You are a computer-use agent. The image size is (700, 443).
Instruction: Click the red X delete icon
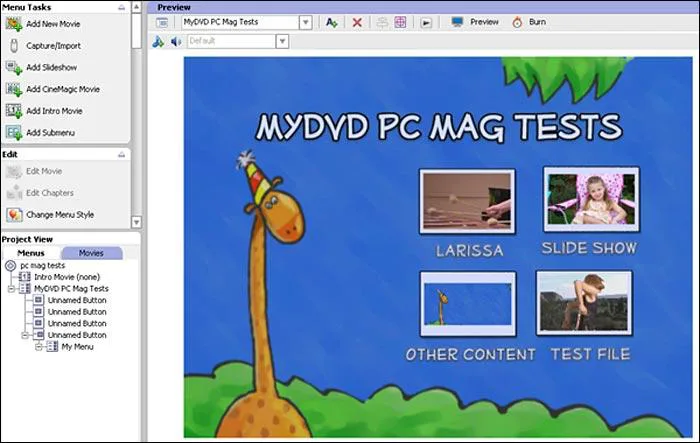tap(357, 21)
